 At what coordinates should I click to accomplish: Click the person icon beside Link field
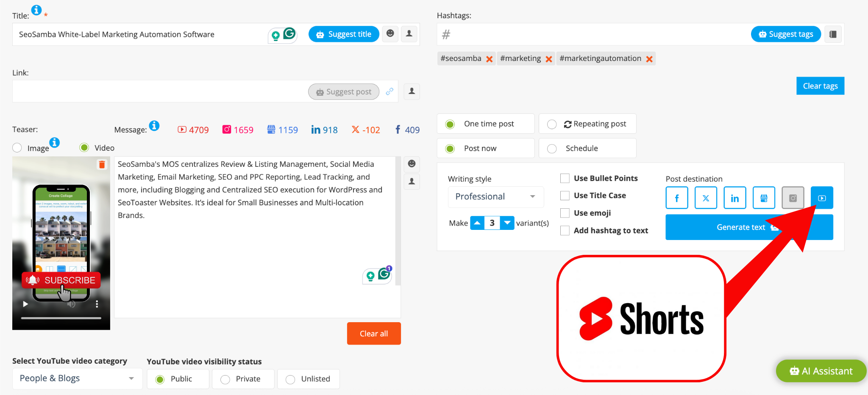(x=412, y=91)
